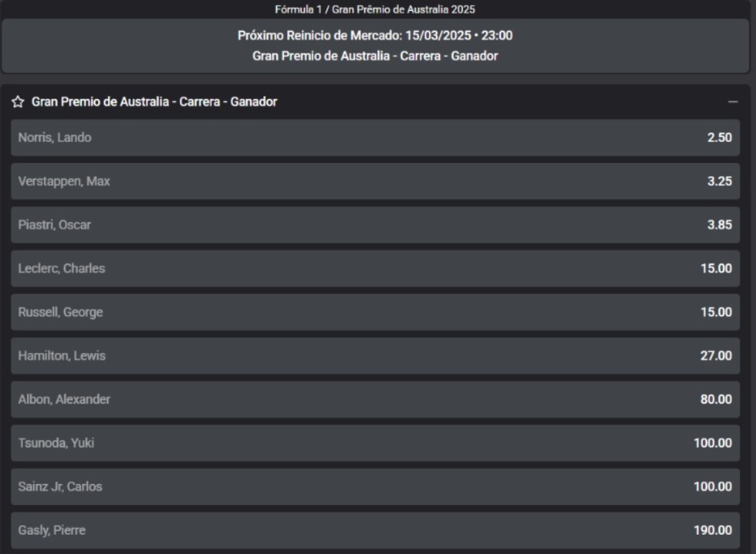The height and width of the screenshot is (554, 756).
Task: Click Leclerc's 15.00 odds value
Action: (x=716, y=269)
